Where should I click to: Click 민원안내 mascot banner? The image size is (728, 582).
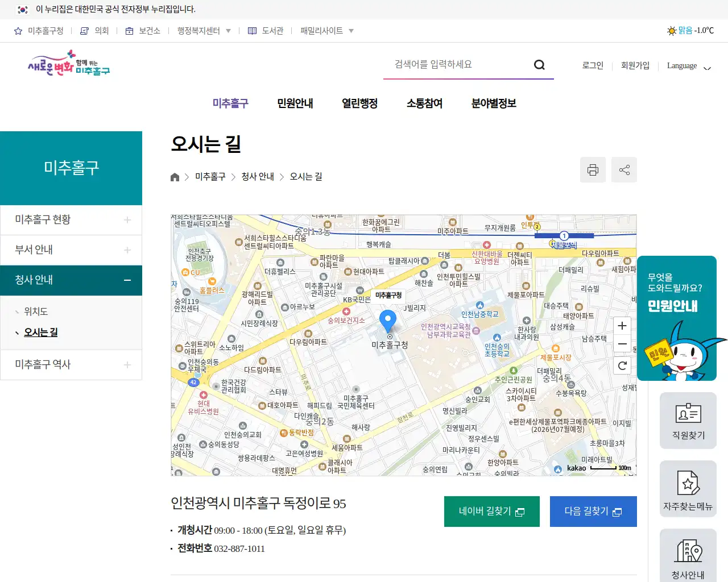coord(677,318)
